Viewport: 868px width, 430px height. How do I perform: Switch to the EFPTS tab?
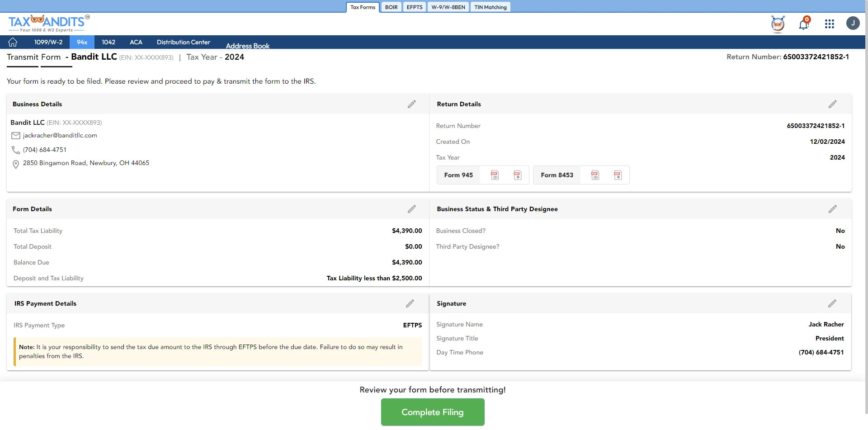click(415, 7)
